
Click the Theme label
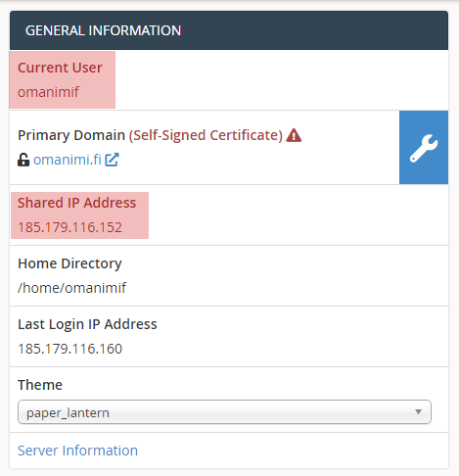tap(40, 385)
